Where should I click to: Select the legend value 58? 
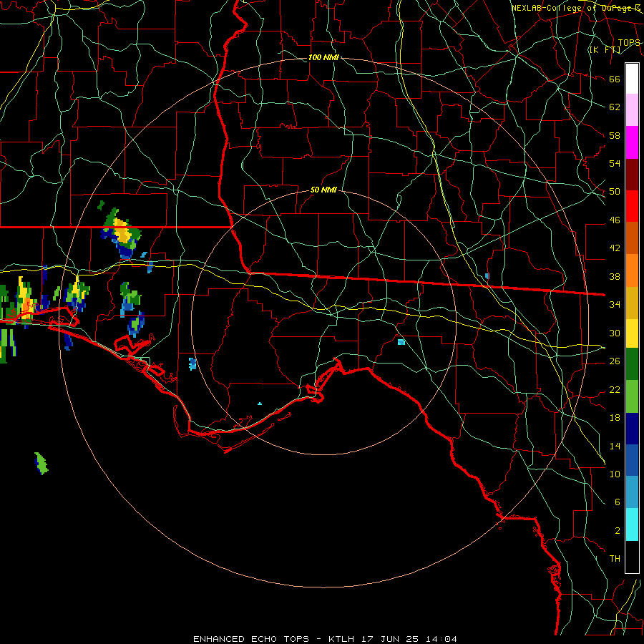(615, 135)
